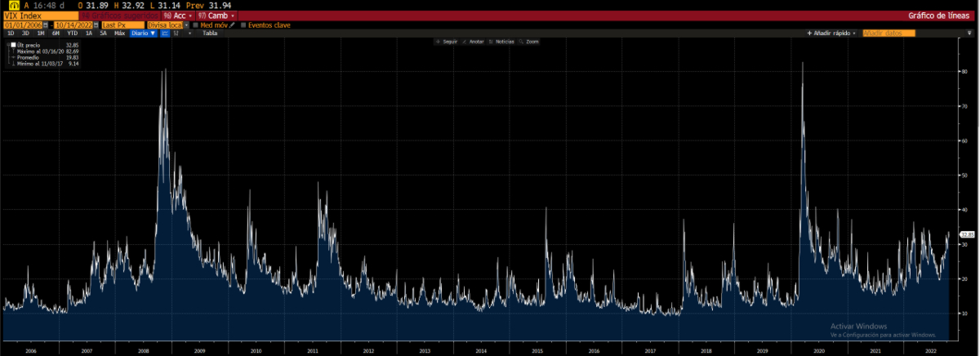Expand the Diario frequency dropdown
This screenshot has width=980, height=356.
144,33
